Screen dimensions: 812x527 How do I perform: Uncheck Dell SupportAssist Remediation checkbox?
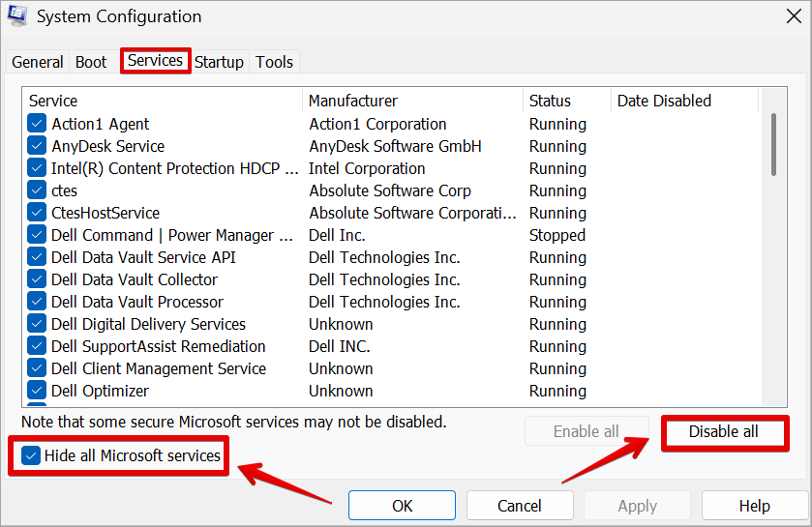click(x=37, y=346)
